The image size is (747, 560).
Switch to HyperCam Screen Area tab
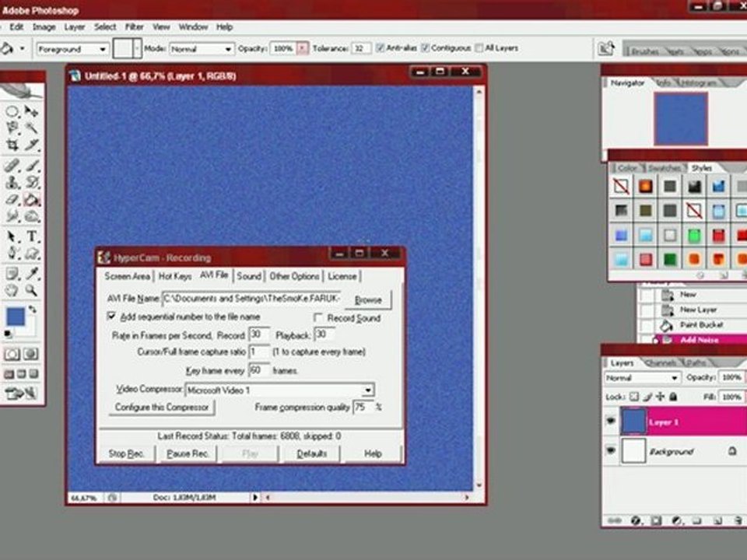(127, 276)
